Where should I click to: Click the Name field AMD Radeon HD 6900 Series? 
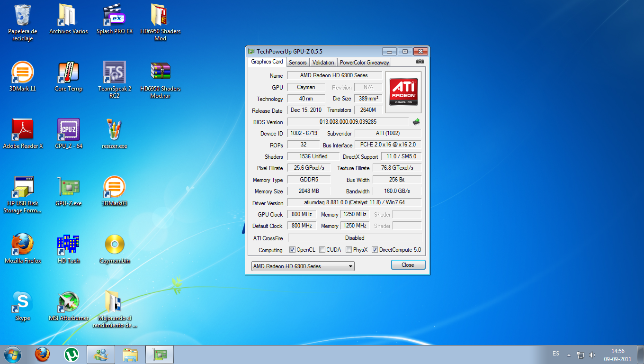pyautogui.click(x=334, y=75)
